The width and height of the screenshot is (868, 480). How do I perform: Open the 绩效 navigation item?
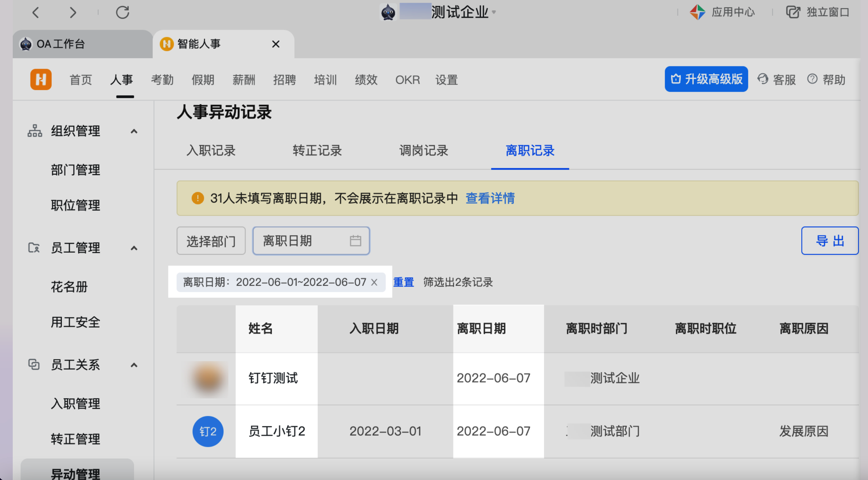366,80
